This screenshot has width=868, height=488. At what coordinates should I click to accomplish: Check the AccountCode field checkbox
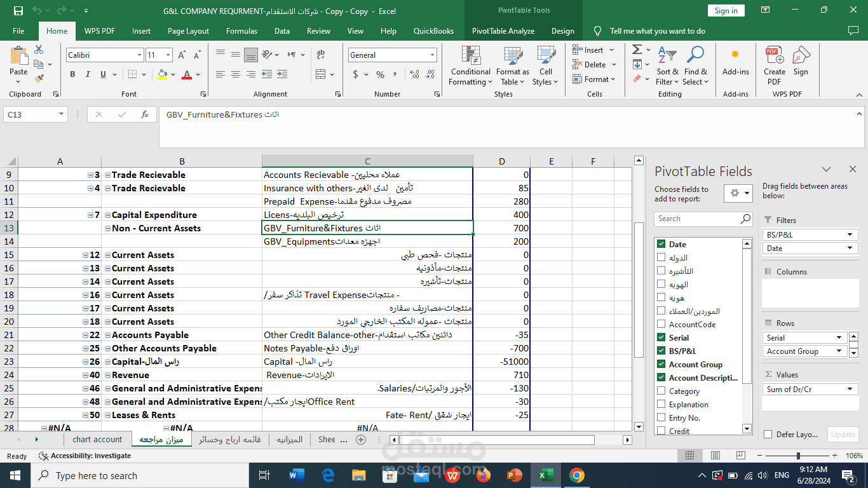661,324
